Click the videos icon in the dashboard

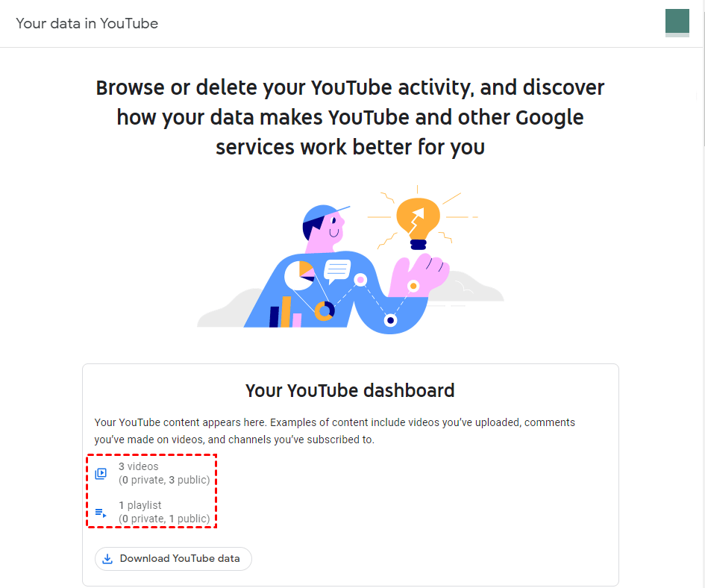pos(101,473)
